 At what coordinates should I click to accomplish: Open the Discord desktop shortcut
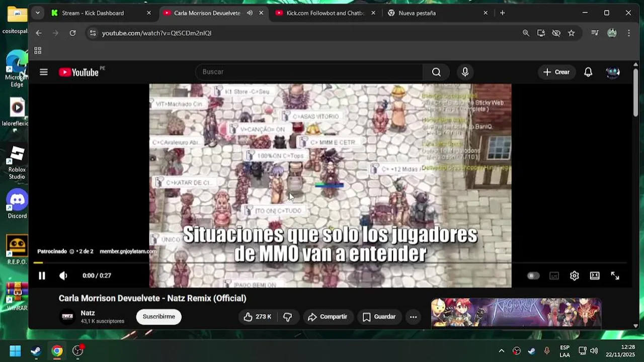pyautogui.click(x=17, y=204)
